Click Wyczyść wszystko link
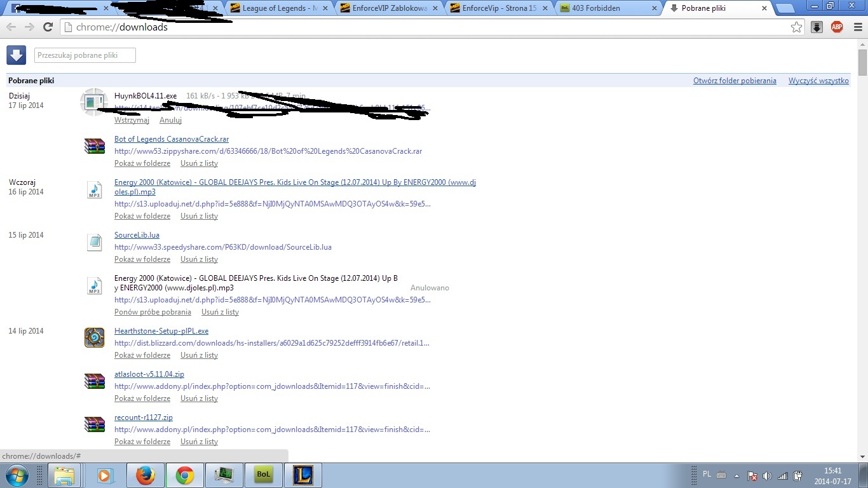Screen dimensions: 868x488 click(x=818, y=81)
